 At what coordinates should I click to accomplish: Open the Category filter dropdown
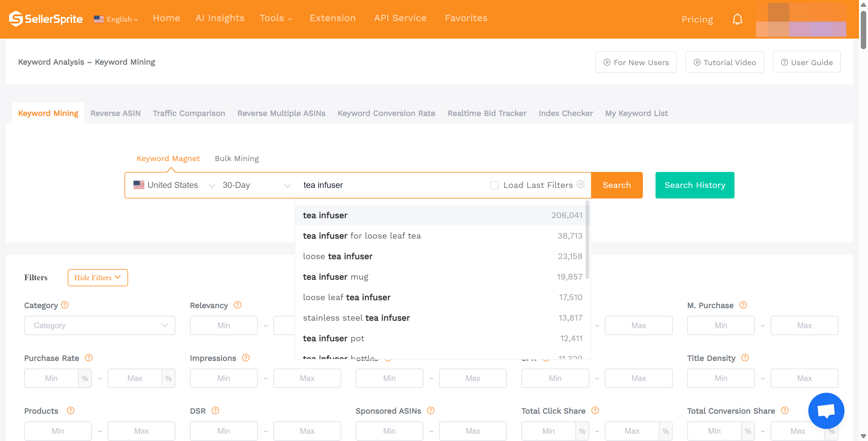(x=99, y=325)
